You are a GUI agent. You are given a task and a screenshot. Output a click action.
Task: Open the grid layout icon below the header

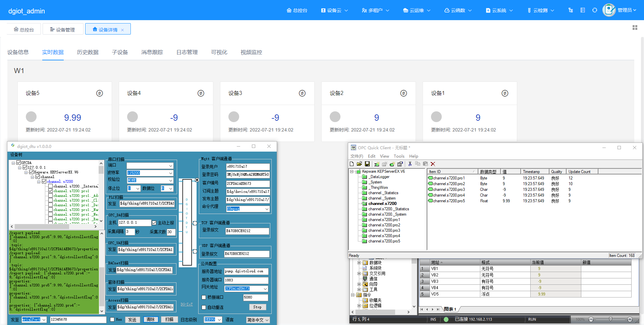point(635,28)
